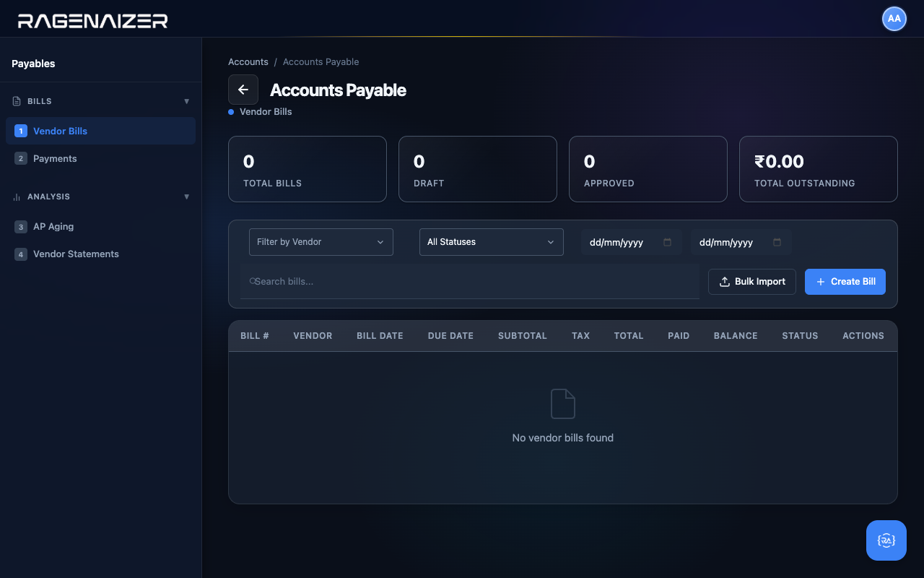Image resolution: width=924 pixels, height=578 pixels.
Task: Click the "No vendor bills found" message
Action: [x=563, y=438]
